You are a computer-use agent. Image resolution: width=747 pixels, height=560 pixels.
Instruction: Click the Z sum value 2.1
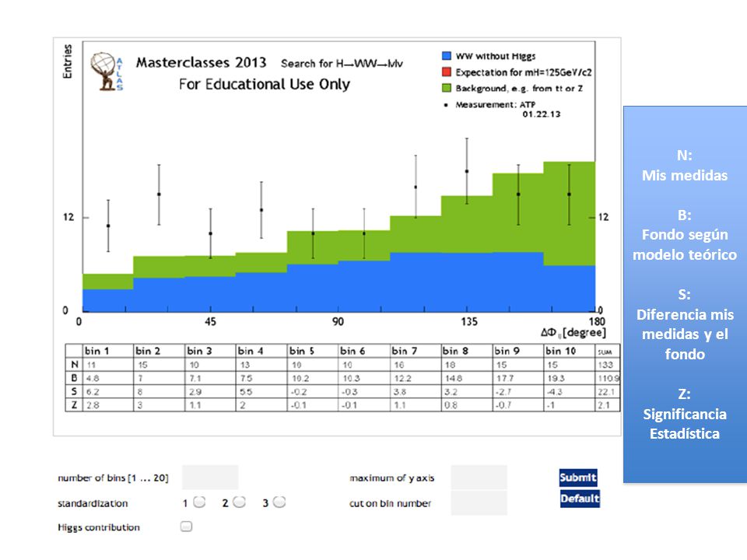point(604,404)
